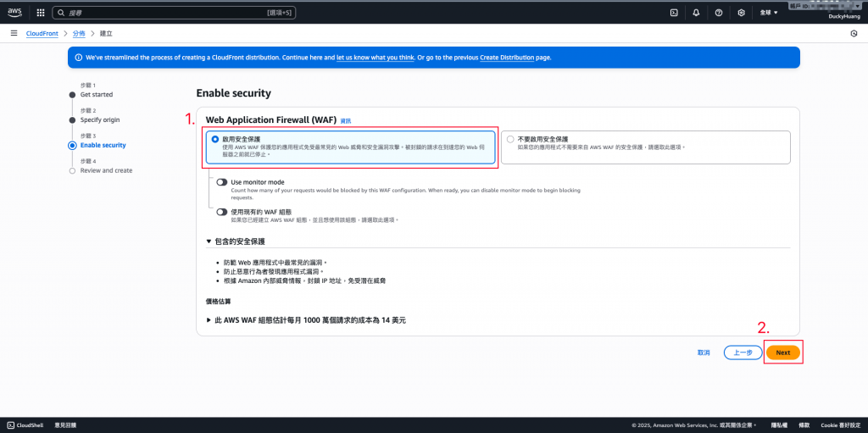Toggle the 使用現有的 WAF 組態 switch
Viewport: 868px width, 433px height.
[222, 212]
